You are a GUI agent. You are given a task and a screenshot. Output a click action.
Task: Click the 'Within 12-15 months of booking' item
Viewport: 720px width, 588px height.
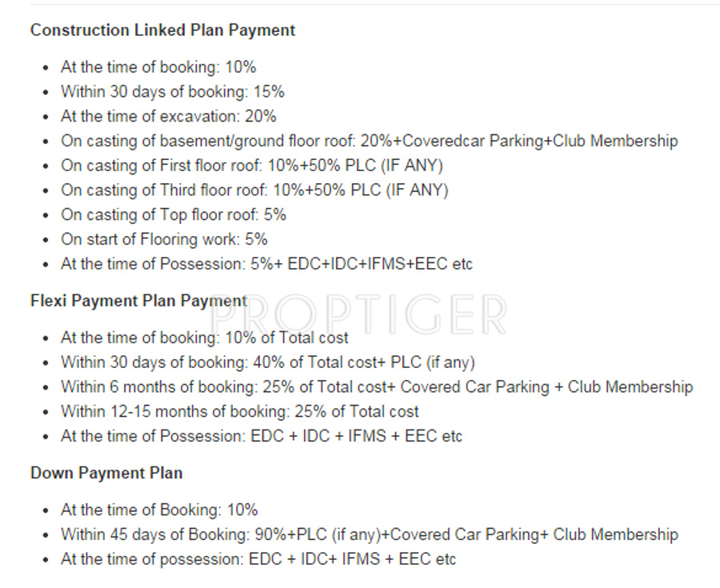coord(239,411)
